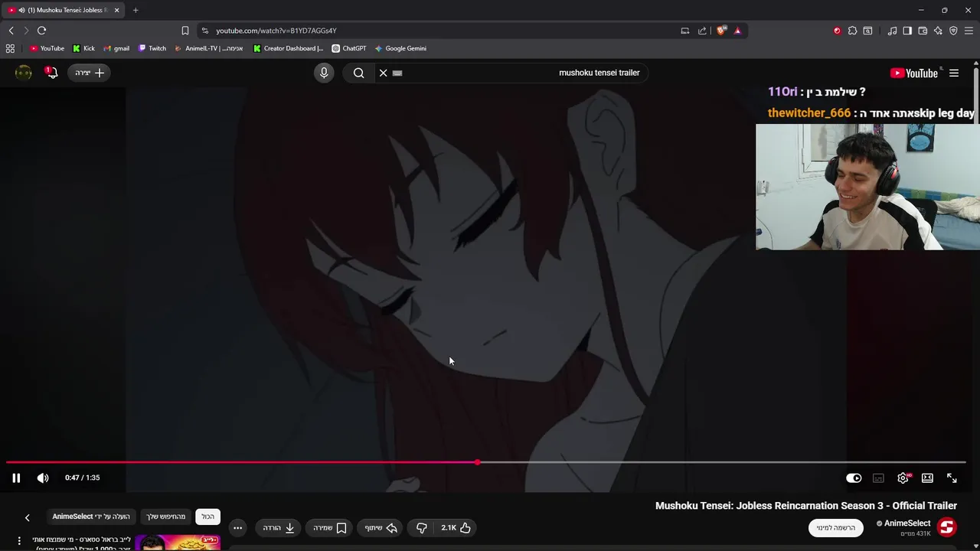Open Leo AI sparkle icon
The width and height of the screenshot is (980, 551).
coord(938,31)
